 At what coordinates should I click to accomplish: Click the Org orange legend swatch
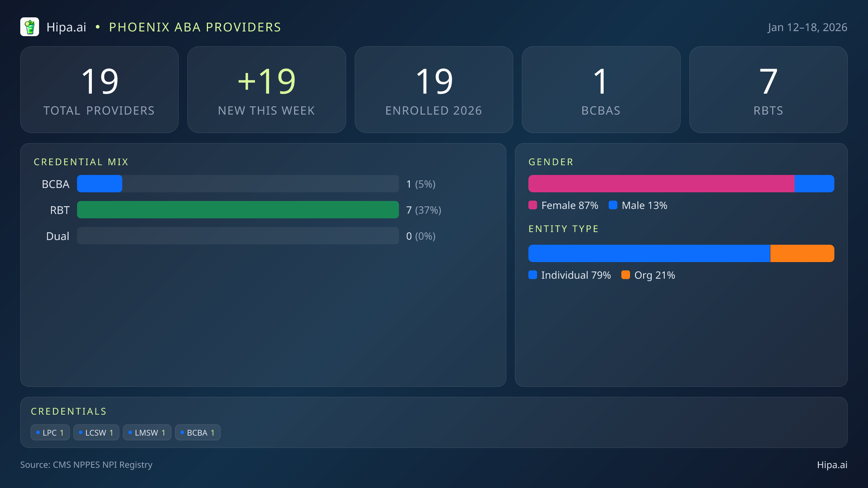626,275
